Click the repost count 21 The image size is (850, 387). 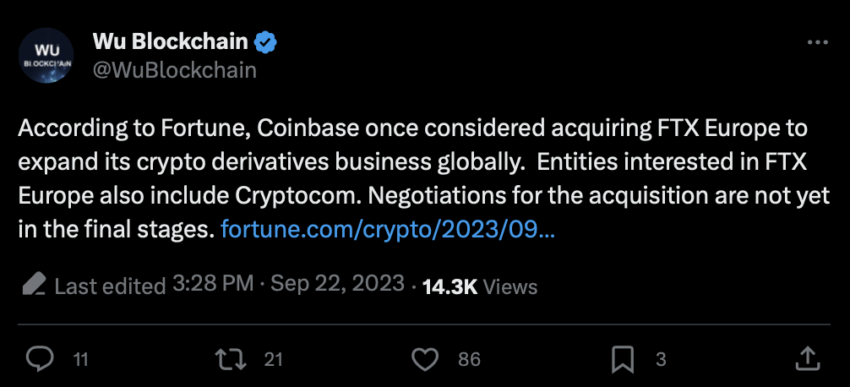click(273, 359)
